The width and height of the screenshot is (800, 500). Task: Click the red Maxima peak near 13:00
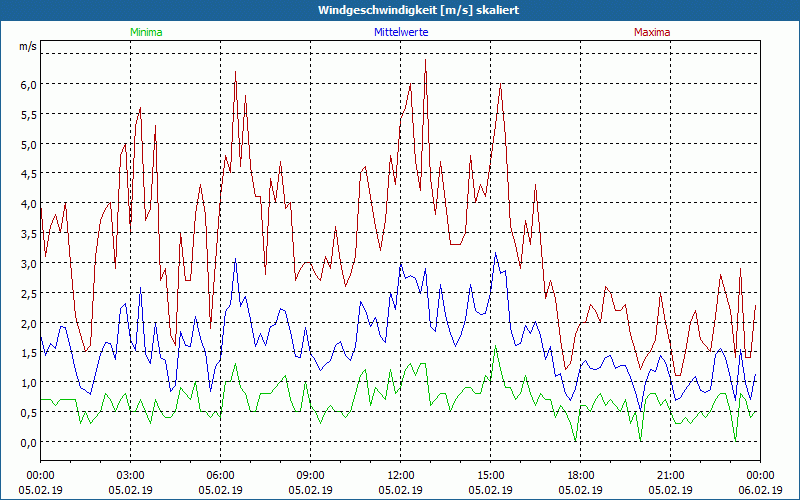click(x=426, y=60)
